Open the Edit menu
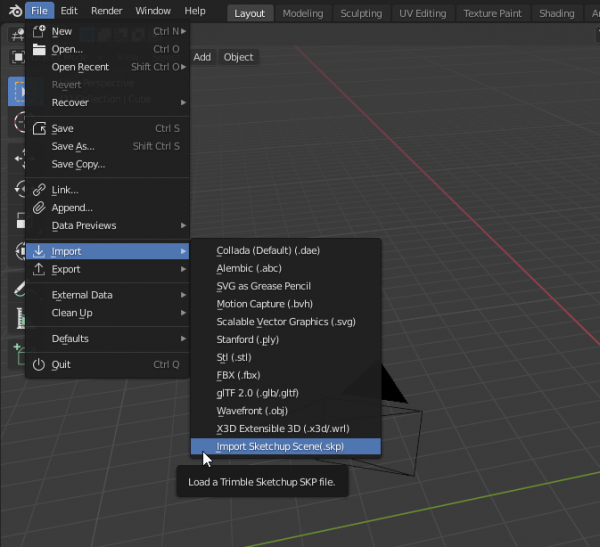 (69, 11)
